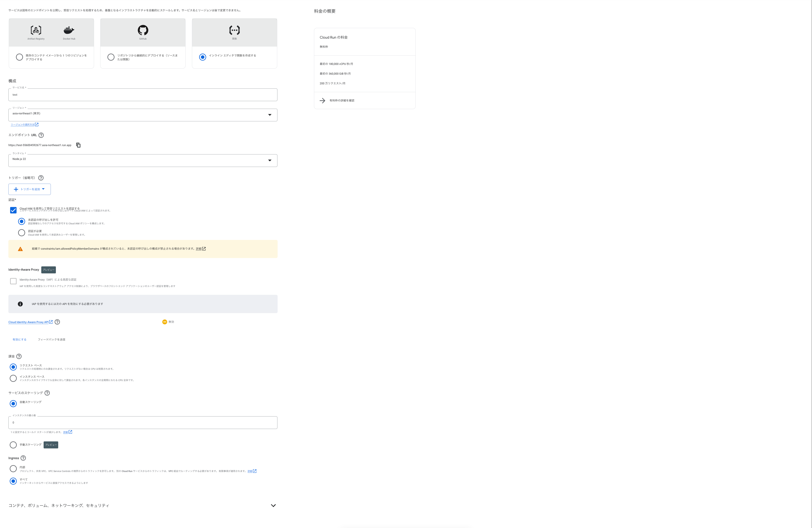Click help icon next to エンドポイント URL
Viewport: 812px width, 528px height.
(x=41, y=135)
